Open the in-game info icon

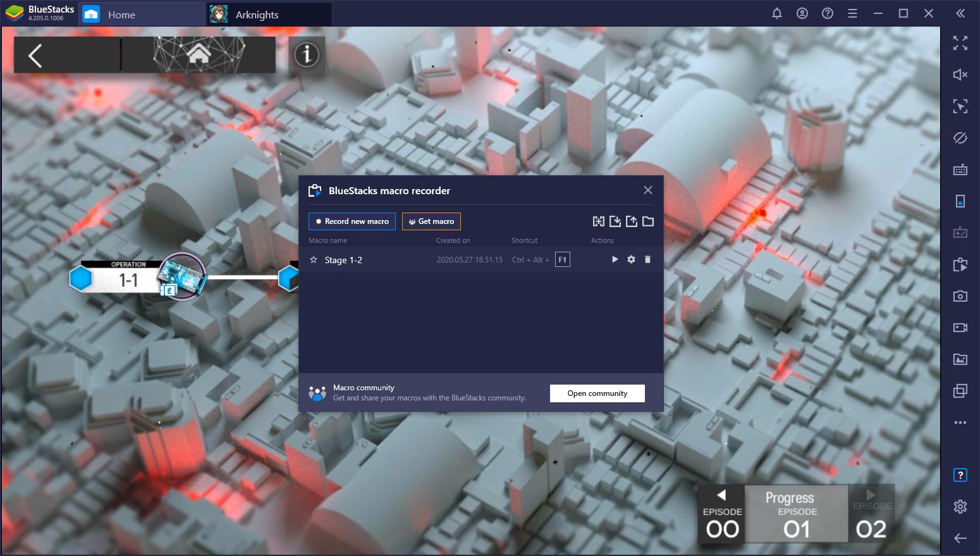(307, 54)
